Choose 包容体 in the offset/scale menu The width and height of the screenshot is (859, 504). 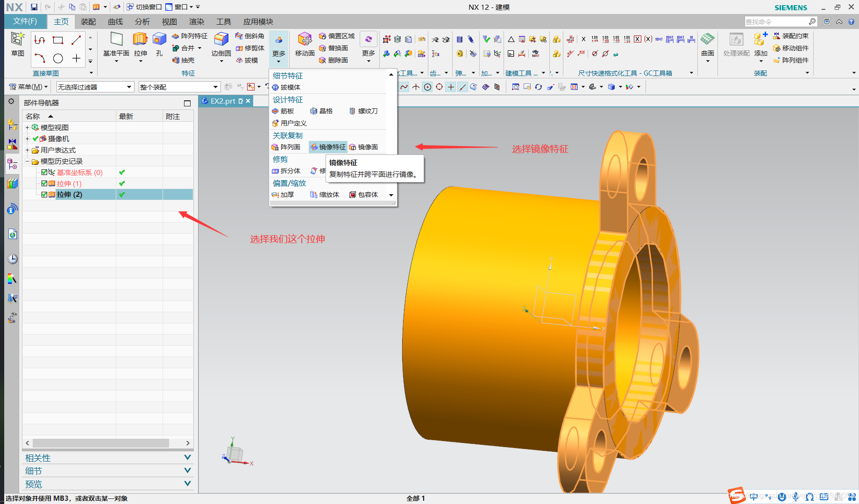[363, 195]
